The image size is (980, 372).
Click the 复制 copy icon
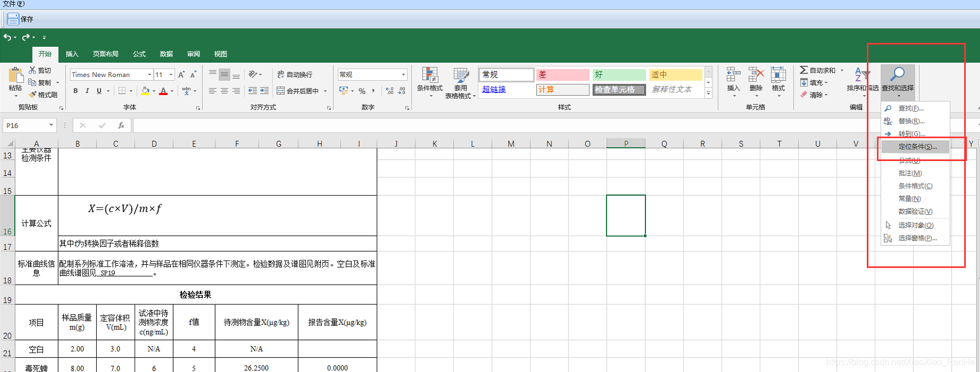tap(32, 82)
